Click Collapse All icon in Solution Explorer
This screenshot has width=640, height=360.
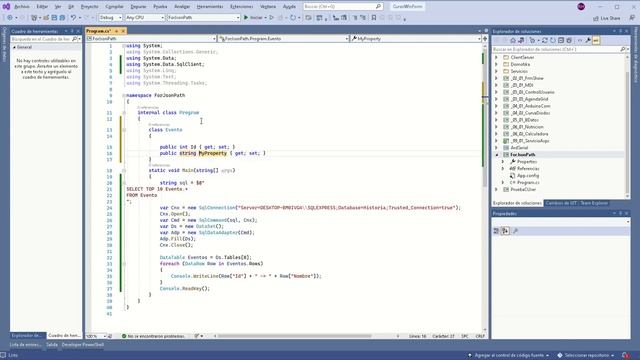click(561, 40)
